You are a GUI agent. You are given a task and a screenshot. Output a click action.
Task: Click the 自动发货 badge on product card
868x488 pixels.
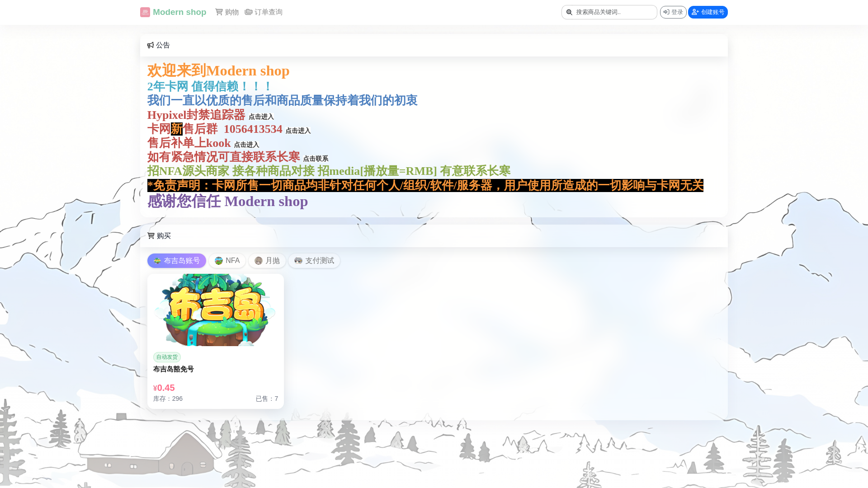click(x=167, y=357)
